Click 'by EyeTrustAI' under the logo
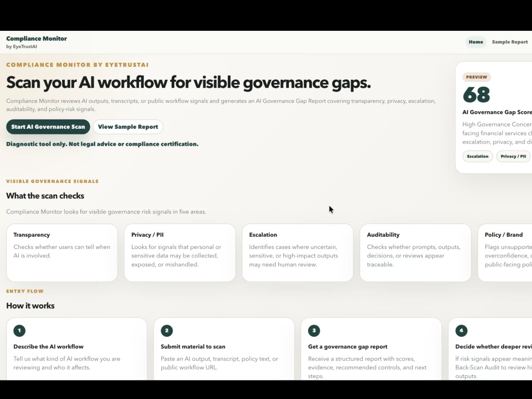Image resolution: width=532 pixels, height=399 pixels. [21, 47]
